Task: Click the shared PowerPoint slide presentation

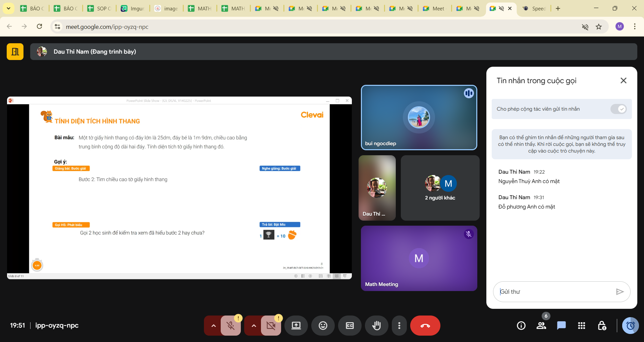Action: click(179, 188)
